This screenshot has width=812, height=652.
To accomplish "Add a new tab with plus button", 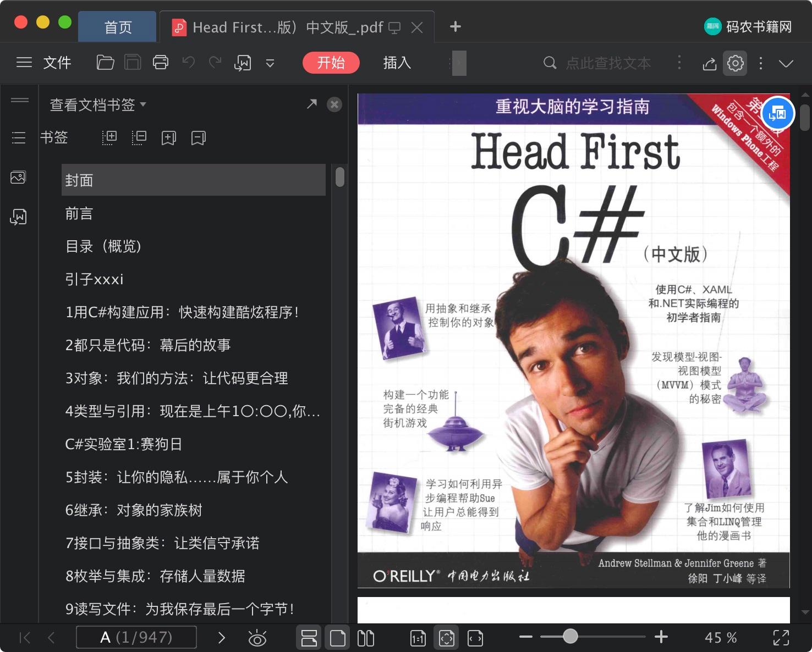I will point(456,26).
